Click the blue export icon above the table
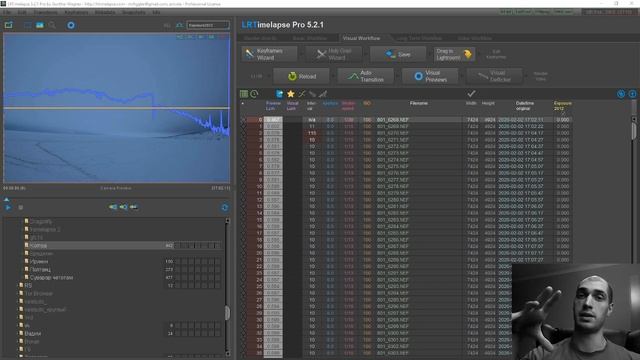 point(280,94)
